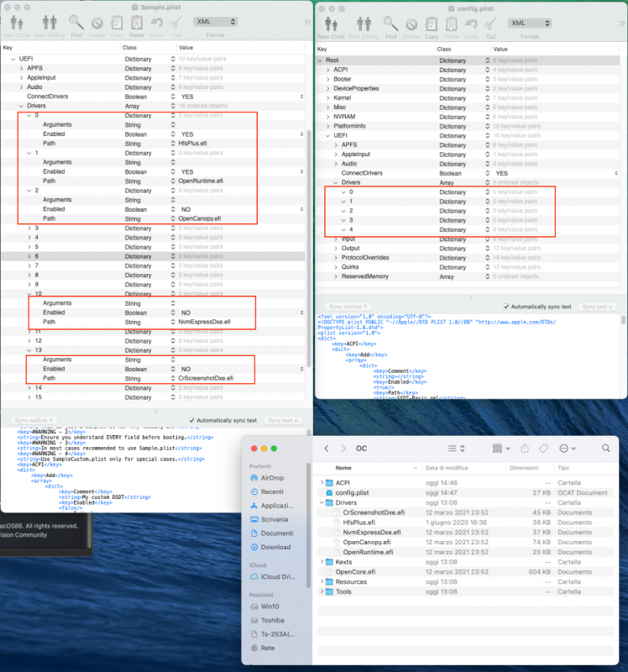Show toolbar overflow chevrons in Sample.plist window
This screenshot has width=628, height=672.
click(307, 22)
